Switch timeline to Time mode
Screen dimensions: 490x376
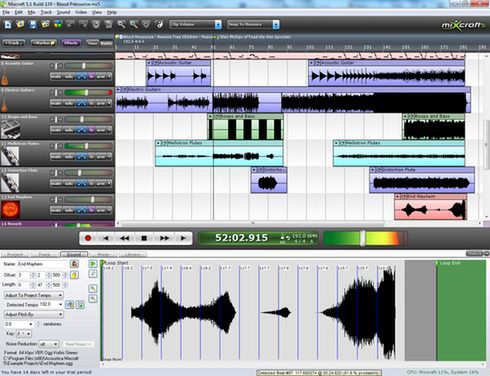coord(92,43)
